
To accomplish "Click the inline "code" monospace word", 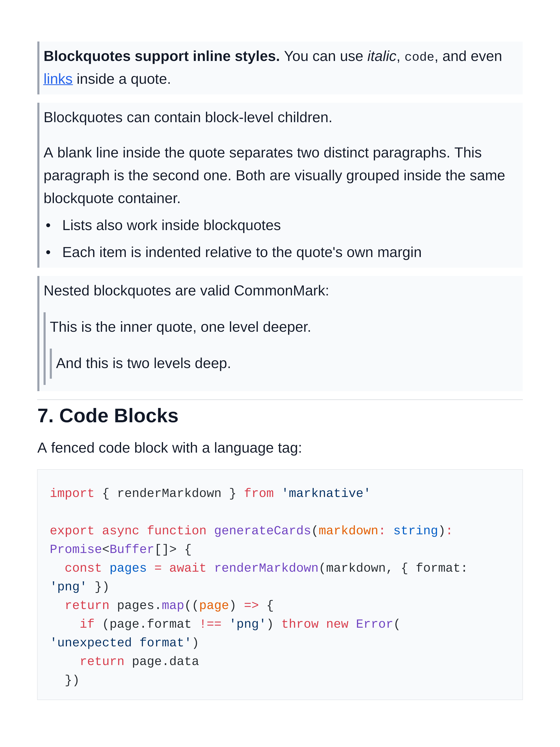I will click(419, 57).
